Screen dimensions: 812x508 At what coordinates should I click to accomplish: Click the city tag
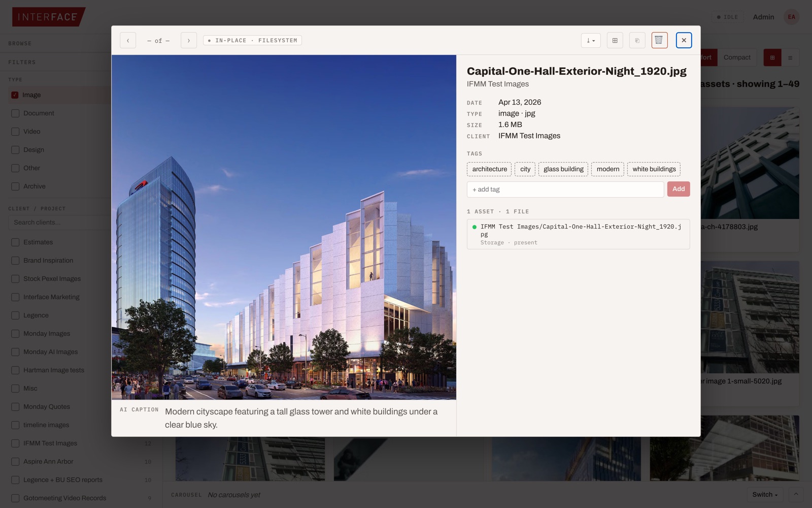(x=525, y=169)
